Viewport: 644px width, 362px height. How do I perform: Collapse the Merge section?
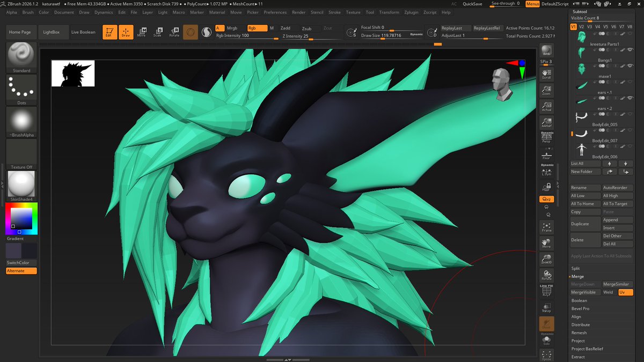[x=577, y=276]
